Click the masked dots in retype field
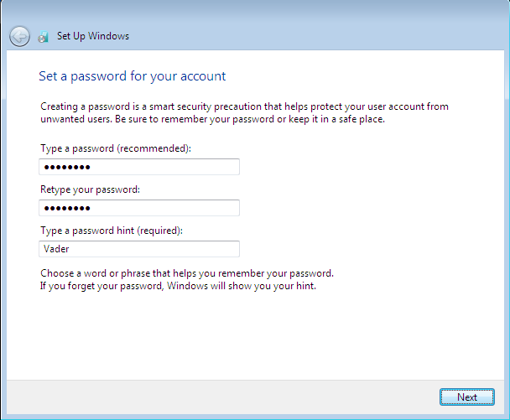 (67, 209)
